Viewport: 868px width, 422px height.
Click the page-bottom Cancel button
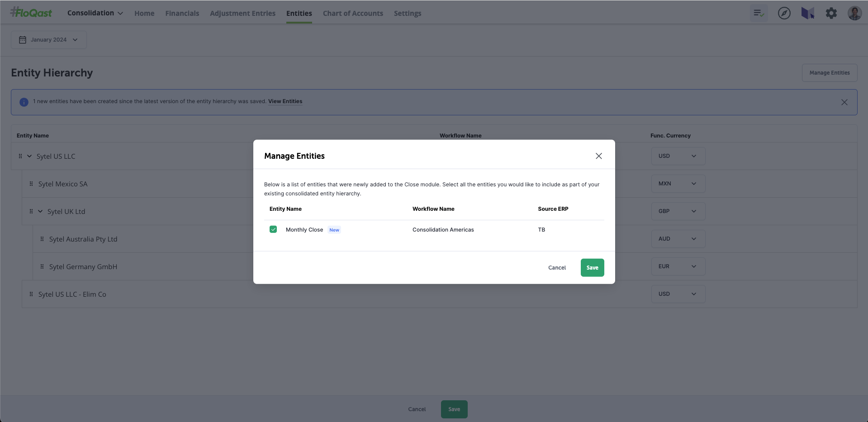pyautogui.click(x=417, y=409)
